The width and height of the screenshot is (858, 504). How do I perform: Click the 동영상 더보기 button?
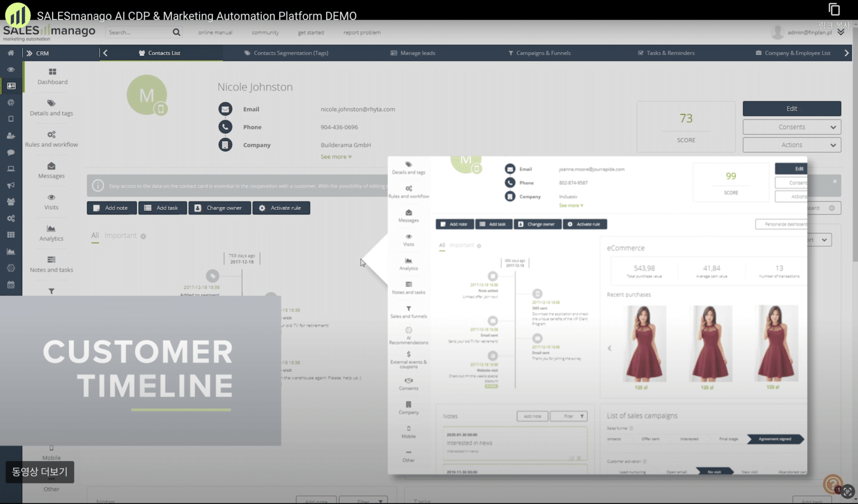[x=40, y=472]
